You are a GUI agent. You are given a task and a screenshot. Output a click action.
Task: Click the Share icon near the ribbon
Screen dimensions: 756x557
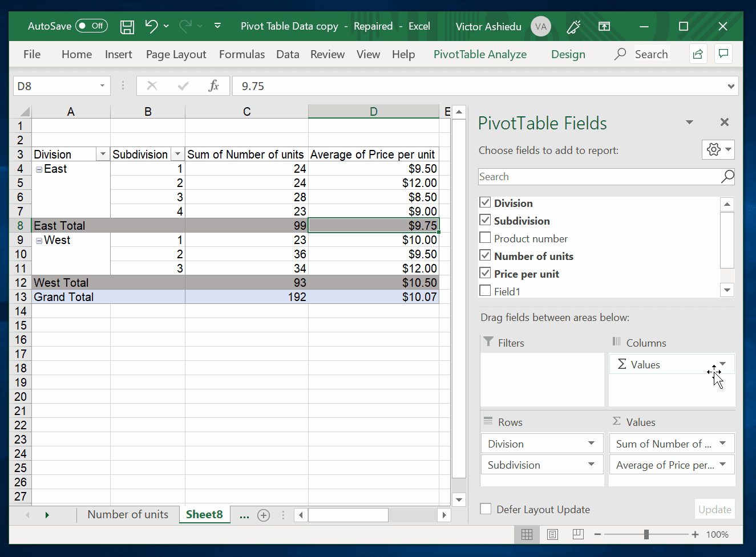[697, 54]
